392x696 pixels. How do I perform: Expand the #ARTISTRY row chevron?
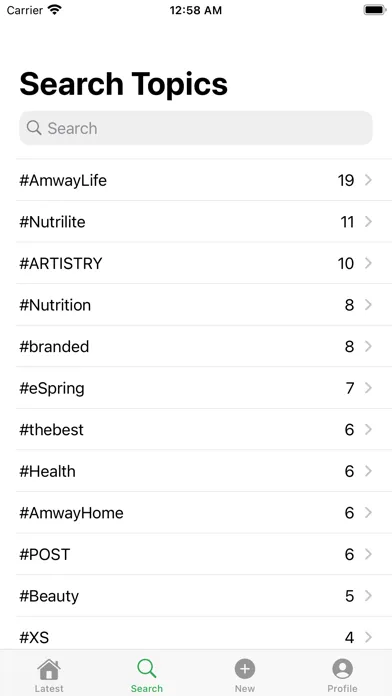click(368, 263)
